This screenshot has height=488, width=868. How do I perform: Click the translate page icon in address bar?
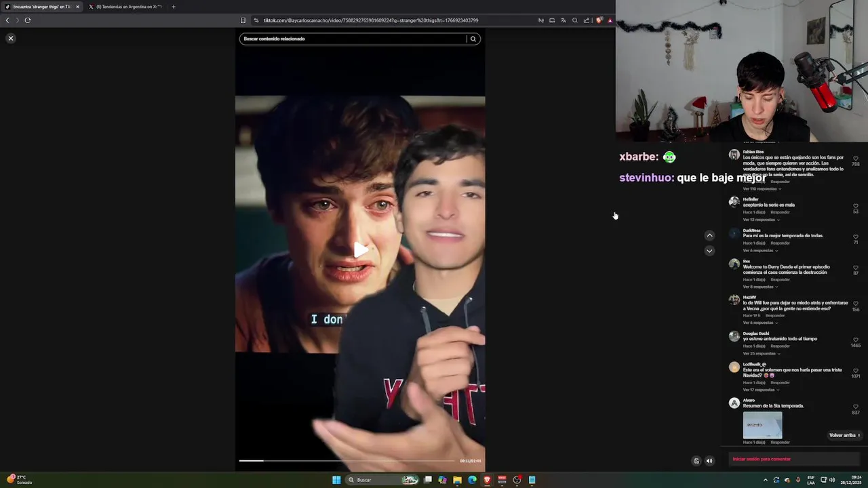(563, 20)
